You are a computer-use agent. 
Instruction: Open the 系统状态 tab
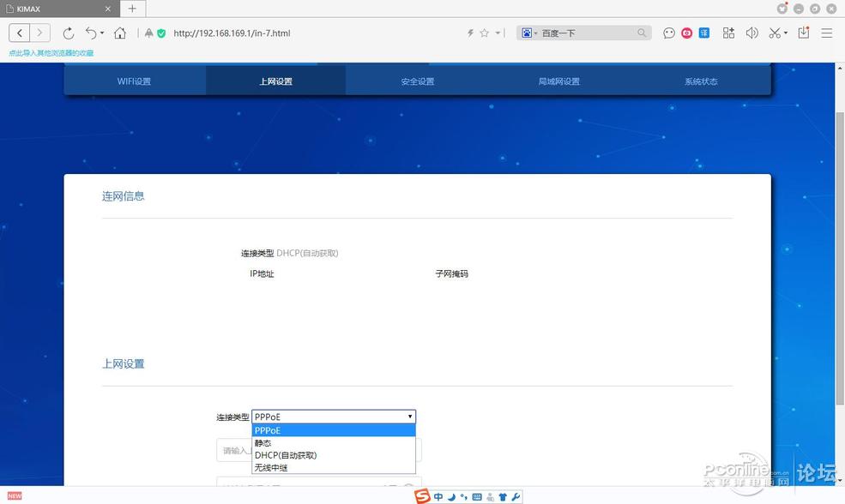click(700, 81)
